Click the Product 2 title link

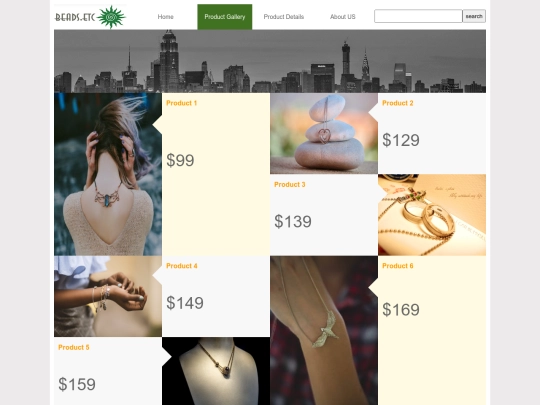tap(397, 103)
